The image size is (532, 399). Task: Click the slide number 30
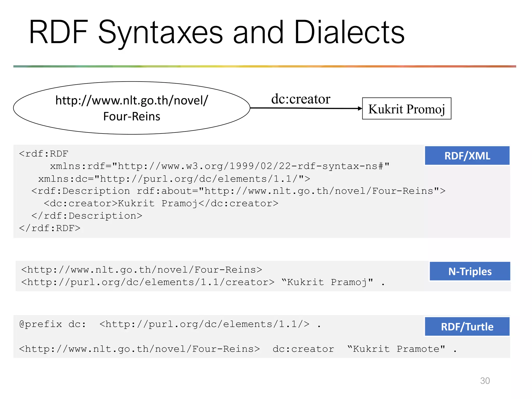pos(485,381)
